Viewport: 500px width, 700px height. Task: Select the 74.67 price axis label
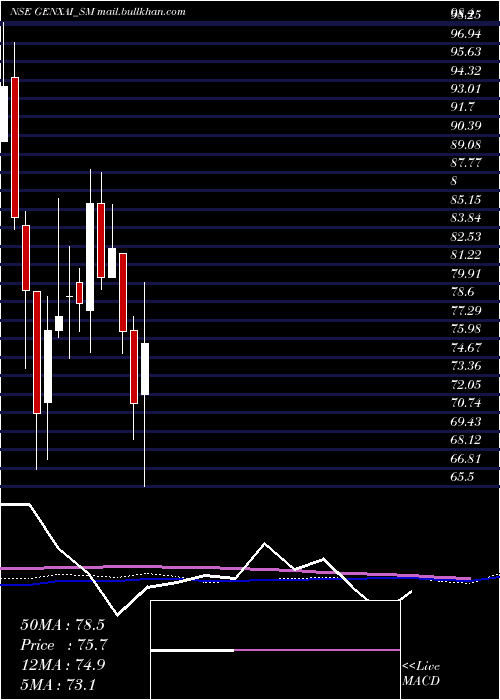coord(465,347)
